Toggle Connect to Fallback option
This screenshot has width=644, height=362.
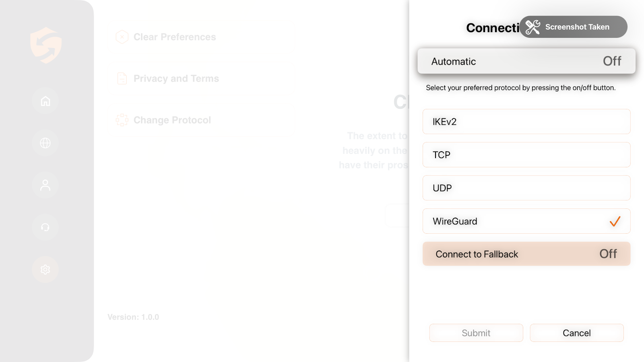pyautogui.click(x=608, y=254)
